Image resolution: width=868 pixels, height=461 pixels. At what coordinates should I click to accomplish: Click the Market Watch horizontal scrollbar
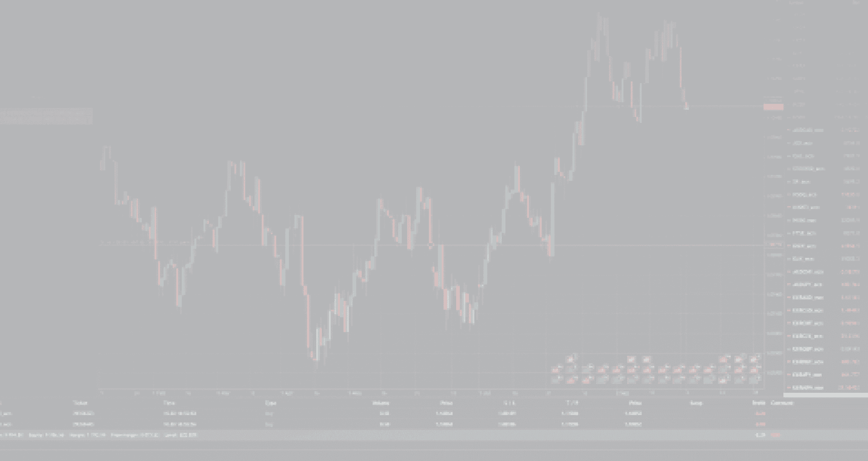825,395
